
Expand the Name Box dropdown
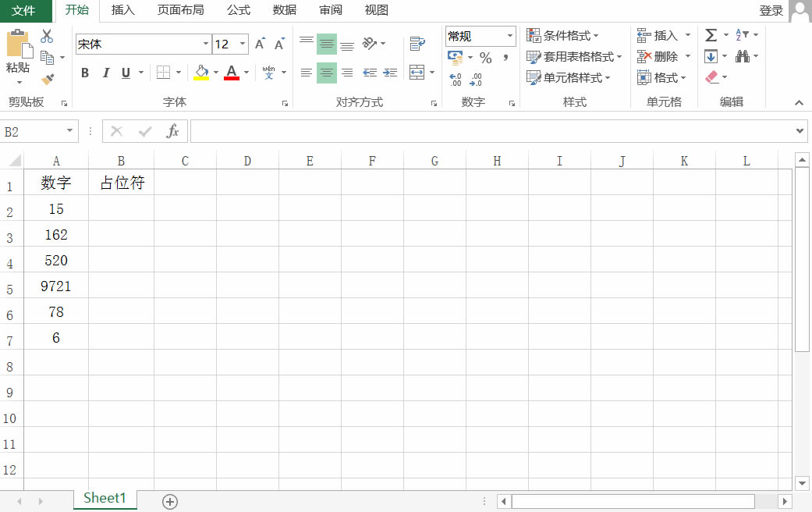tap(69, 131)
